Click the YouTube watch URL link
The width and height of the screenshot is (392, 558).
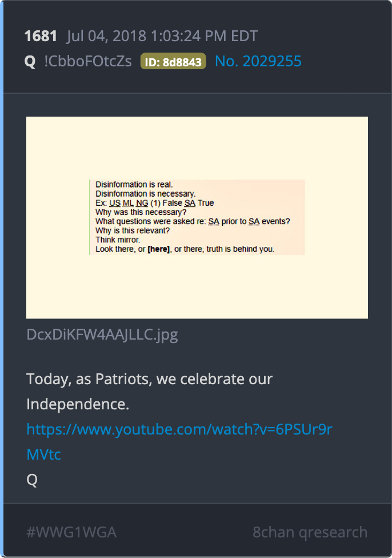(x=179, y=429)
